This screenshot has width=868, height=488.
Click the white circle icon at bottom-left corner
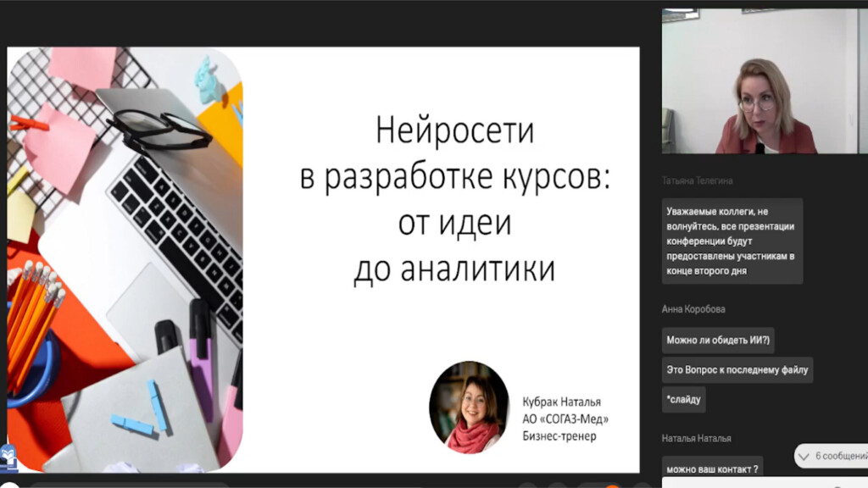point(9,485)
